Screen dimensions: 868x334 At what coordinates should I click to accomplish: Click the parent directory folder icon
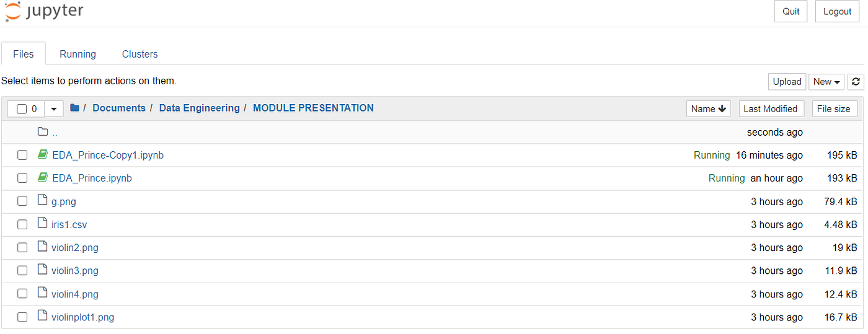tap(43, 131)
